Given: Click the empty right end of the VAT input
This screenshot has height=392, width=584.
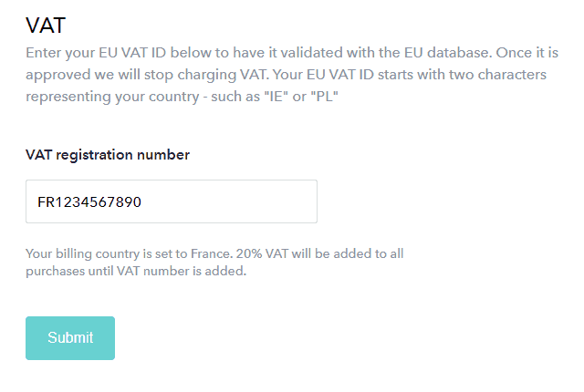Looking at the screenshot, I should coord(274,201).
